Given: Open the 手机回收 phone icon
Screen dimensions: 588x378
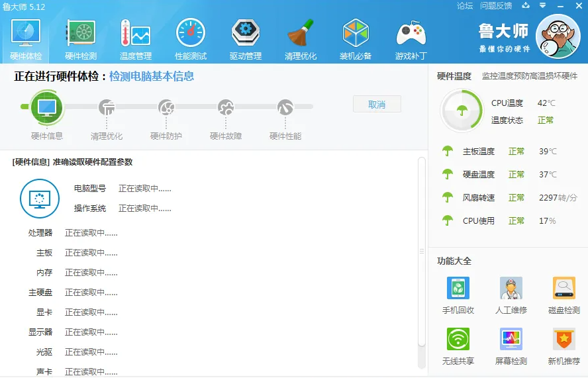Looking at the screenshot, I should point(458,288).
